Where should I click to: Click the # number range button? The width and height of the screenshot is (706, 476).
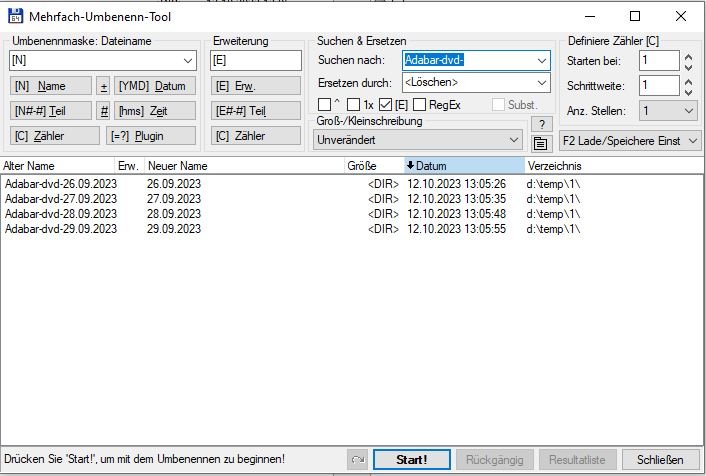click(x=104, y=111)
